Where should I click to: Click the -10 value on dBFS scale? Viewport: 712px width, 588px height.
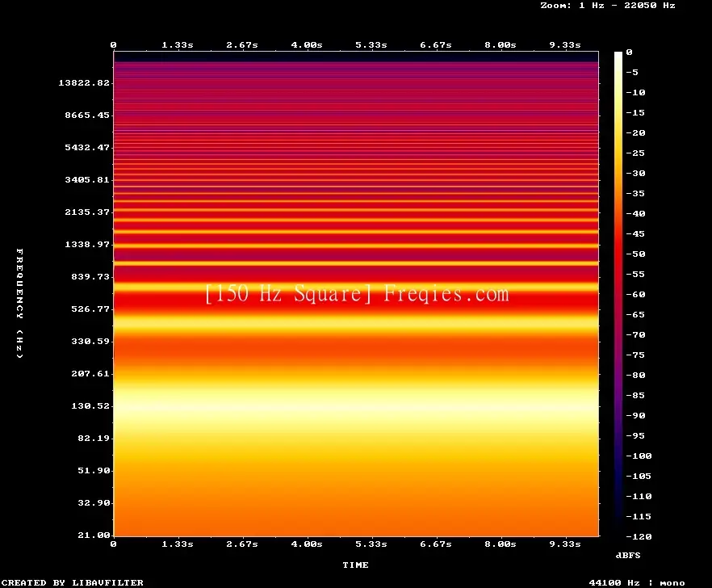(635, 92)
